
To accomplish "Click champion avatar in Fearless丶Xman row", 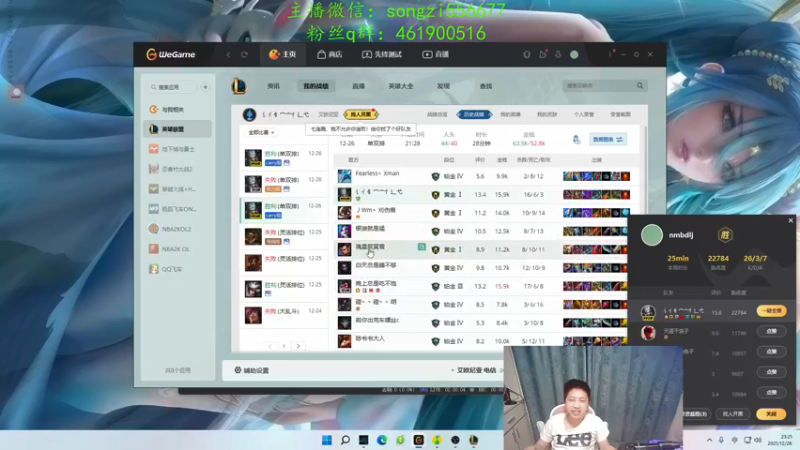I will [x=344, y=176].
